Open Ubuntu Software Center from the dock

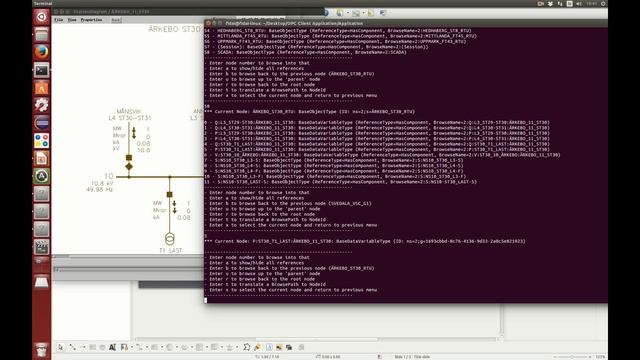[41, 88]
